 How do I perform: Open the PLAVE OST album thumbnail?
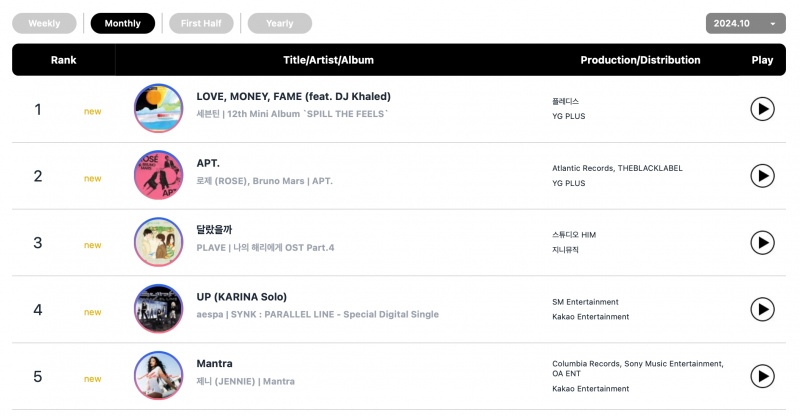point(158,243)
